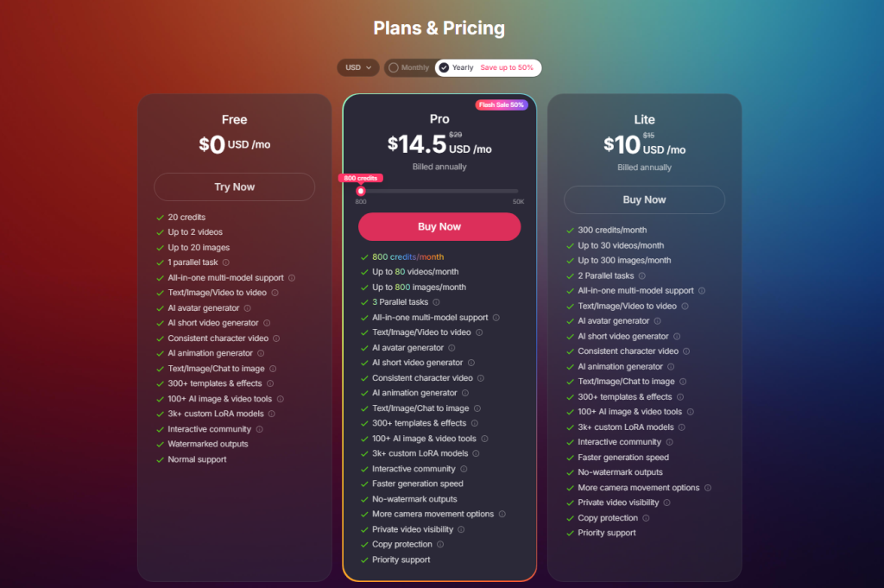Screen dimensions: 884x588
Task: Click the Flash Sale 50% badge
Action: 501,104
